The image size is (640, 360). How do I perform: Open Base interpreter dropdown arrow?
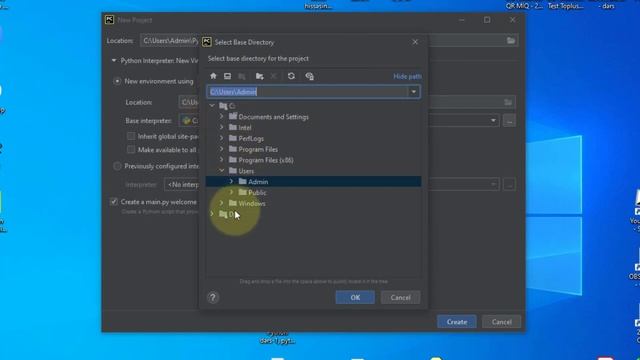(x=493, y=120)
